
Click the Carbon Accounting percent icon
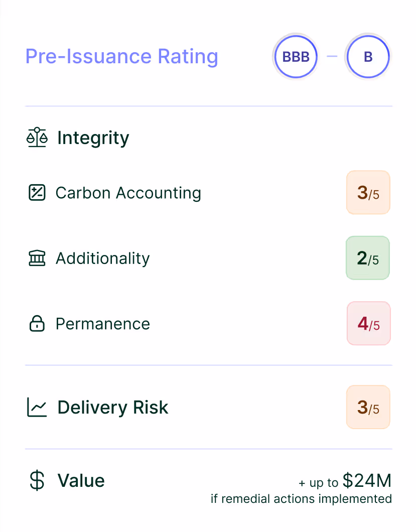coord(37,193)
